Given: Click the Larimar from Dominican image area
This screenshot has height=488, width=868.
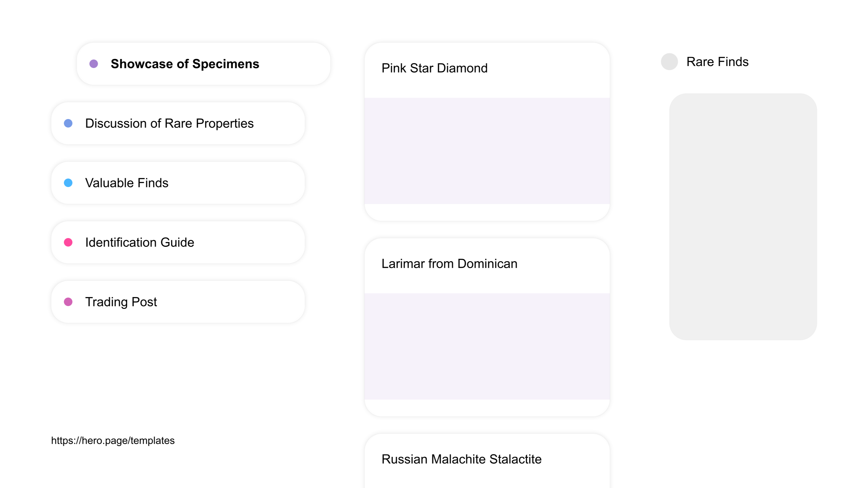Looking at the screenshot, I should (x=487, y=346).
